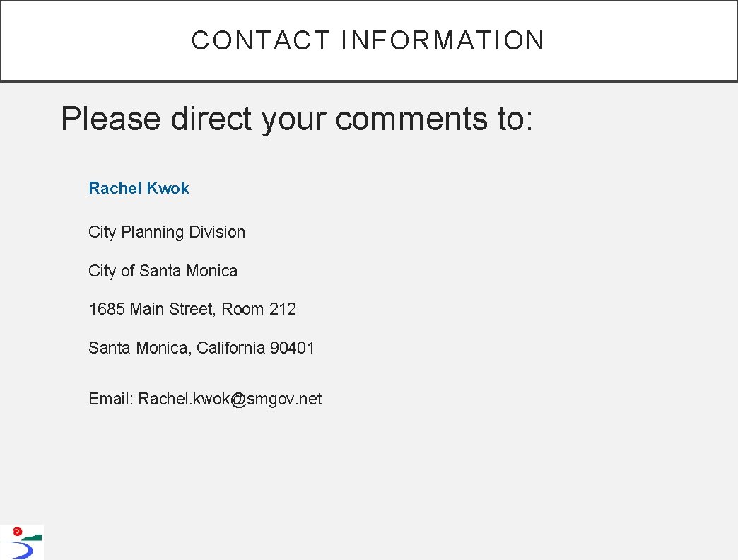This screenshot has height=560, width=738.
Task: Select the '1685 Main Street' address text
Action: tap(151, 309)
